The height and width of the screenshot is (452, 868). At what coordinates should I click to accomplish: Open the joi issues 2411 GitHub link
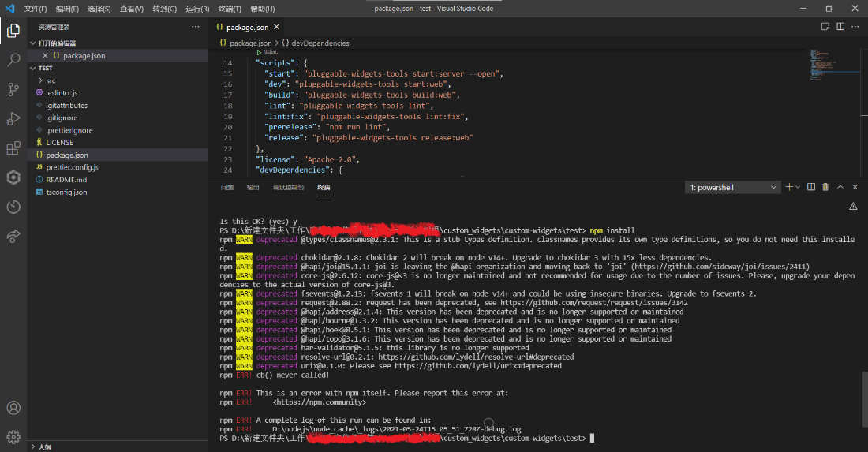720,267
